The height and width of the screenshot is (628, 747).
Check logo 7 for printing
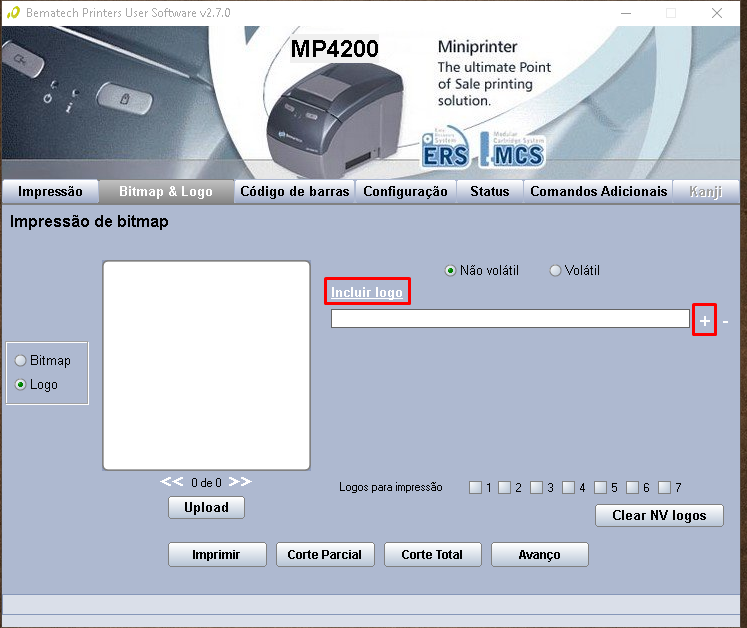pyautogui.click(x=664, y=487)
